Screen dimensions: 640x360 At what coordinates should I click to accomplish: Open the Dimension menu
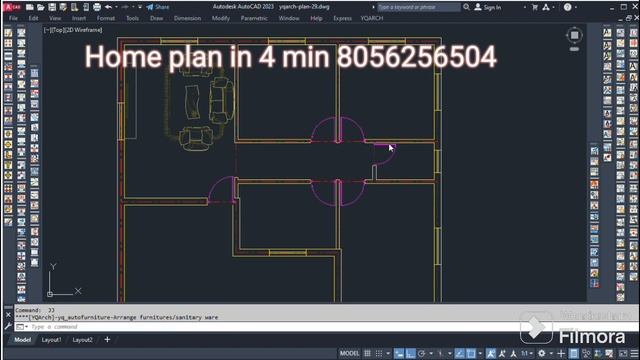click(x=187, y=18)
